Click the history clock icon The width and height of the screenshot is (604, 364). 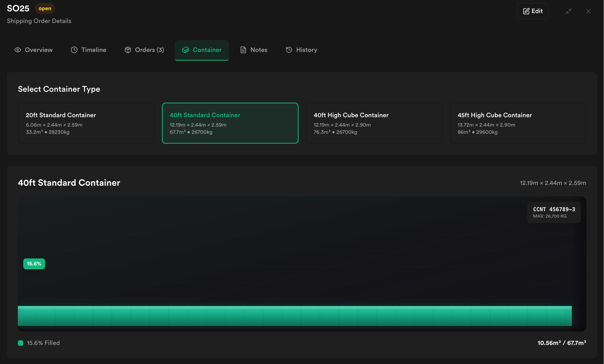pyautogui.click(x=289, y=50)
